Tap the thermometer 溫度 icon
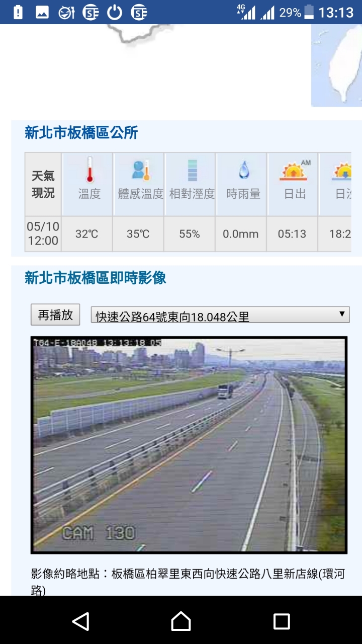This screenshot has width=362, height=644. (x=89, y=169)
